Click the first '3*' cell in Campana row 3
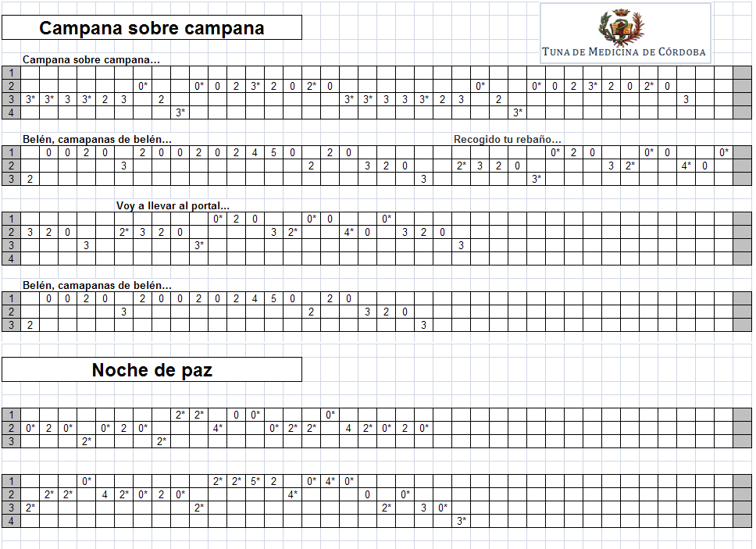This screenshot has height=549, width=756. [30, 99]
